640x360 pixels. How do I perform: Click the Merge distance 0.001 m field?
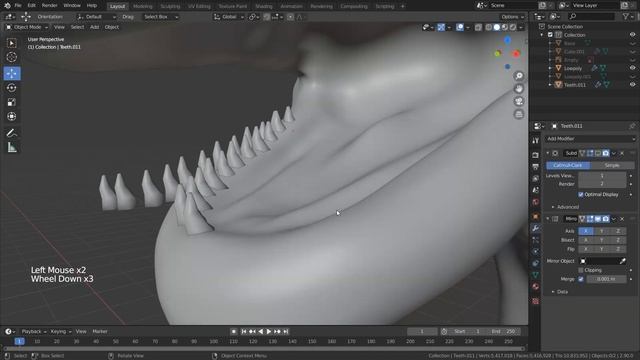[x=606, y=279]
